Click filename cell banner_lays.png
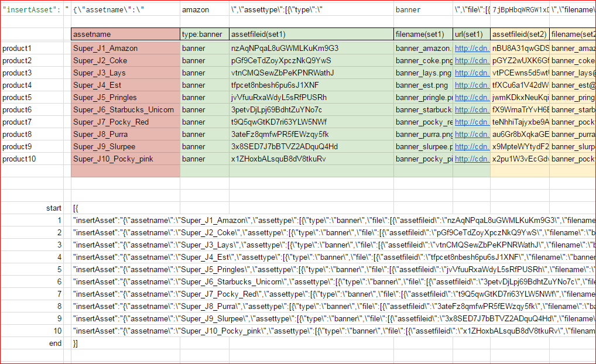596x364 pixels. 423,73
